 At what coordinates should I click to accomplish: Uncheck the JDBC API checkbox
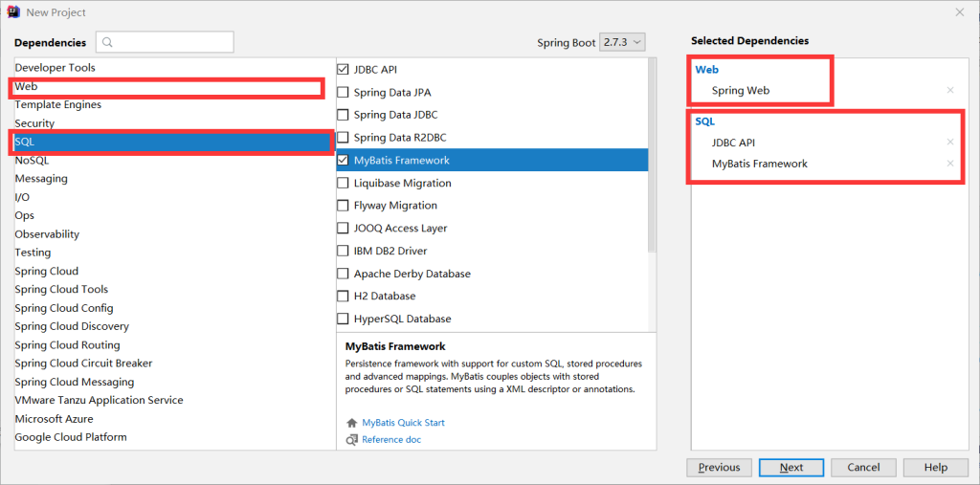[x=344, y=70]
